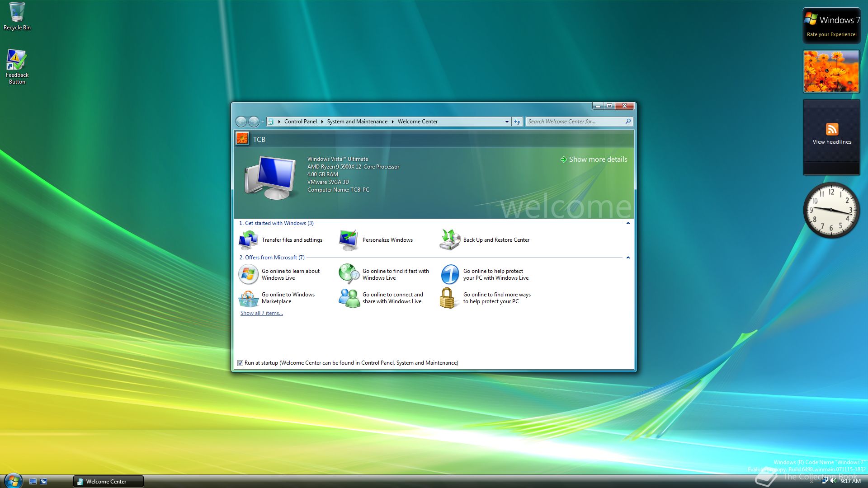Open the Start menu orb

click(13, 481)
